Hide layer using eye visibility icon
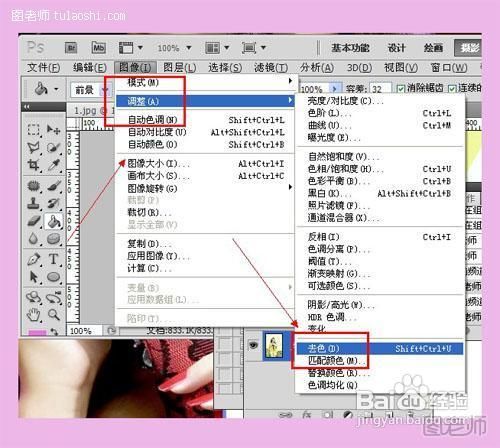Image resolution: width=500 pixels, height=448 pixels. (253, 345)
